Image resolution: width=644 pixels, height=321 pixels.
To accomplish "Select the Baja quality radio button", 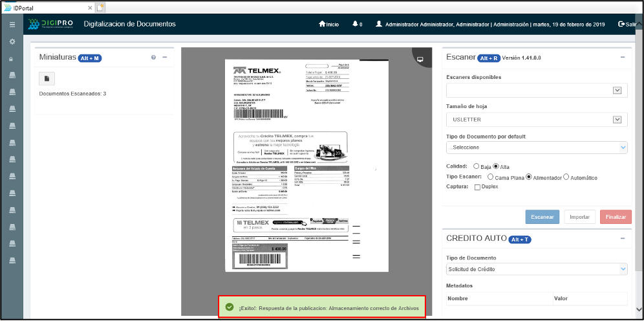I will click(477, 166).
